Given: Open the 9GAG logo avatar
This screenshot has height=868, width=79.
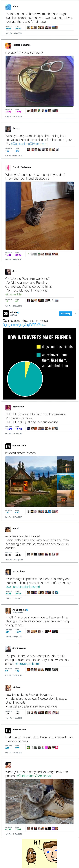Looking at the screenshot, I should click(5, 313).
